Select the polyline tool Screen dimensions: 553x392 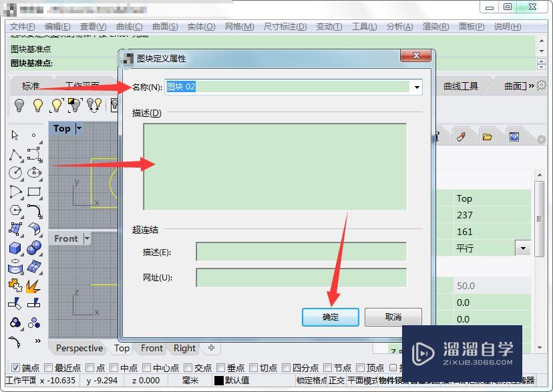coord(15,154)
